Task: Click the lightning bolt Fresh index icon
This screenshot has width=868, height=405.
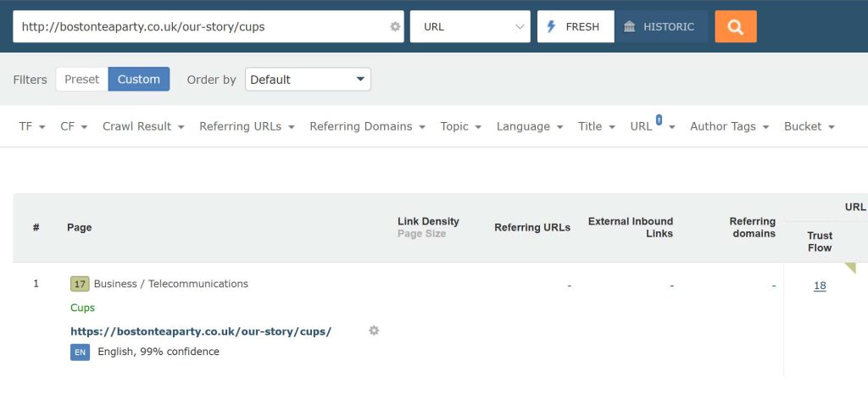Action: click(551, 26)
